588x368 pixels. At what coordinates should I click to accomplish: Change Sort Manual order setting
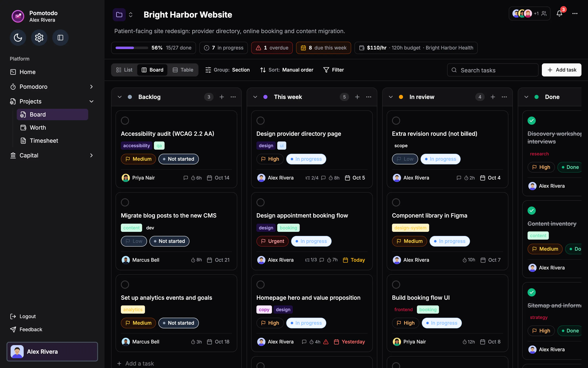pyautogui.click(x=286, y=70)
